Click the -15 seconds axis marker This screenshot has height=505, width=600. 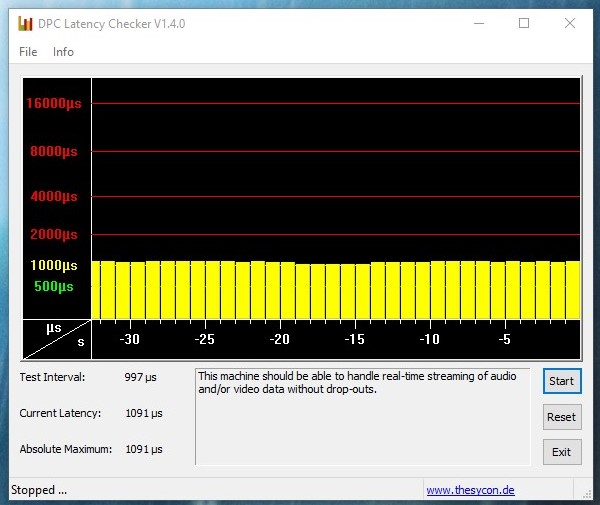click(x=354, y=339)
